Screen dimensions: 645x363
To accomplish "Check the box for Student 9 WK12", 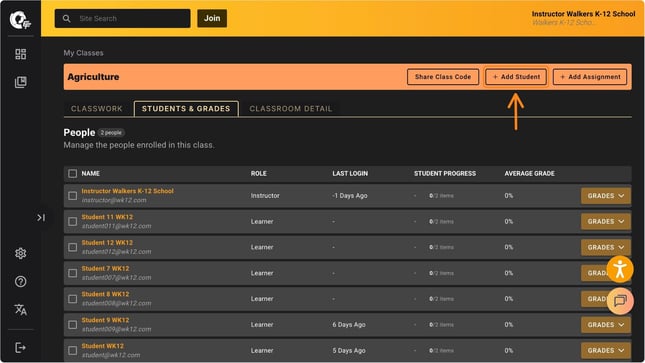I will click(x=72, y=325).
